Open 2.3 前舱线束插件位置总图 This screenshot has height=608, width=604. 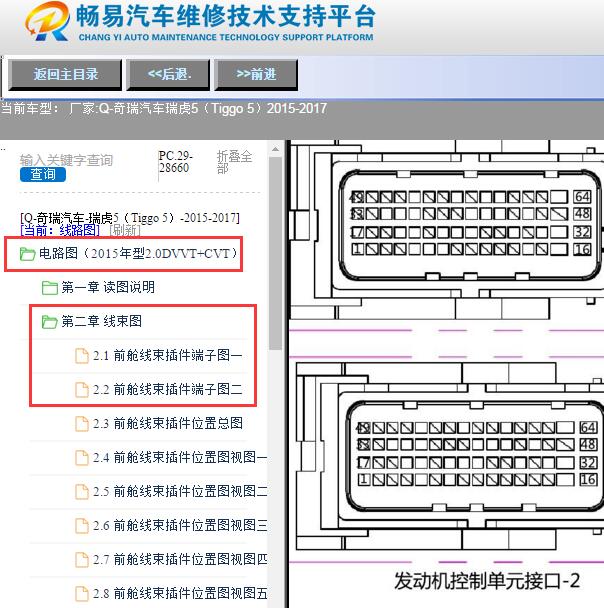coord(167,423)
